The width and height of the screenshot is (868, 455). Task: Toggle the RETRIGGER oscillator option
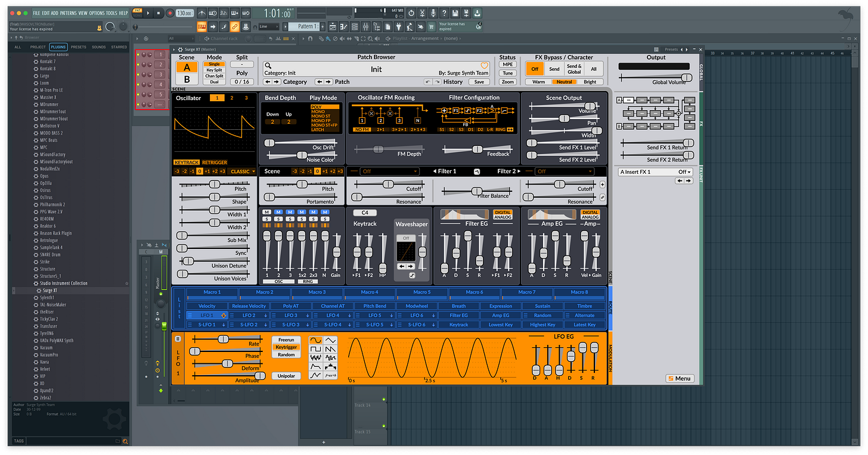tap(214, 162)
